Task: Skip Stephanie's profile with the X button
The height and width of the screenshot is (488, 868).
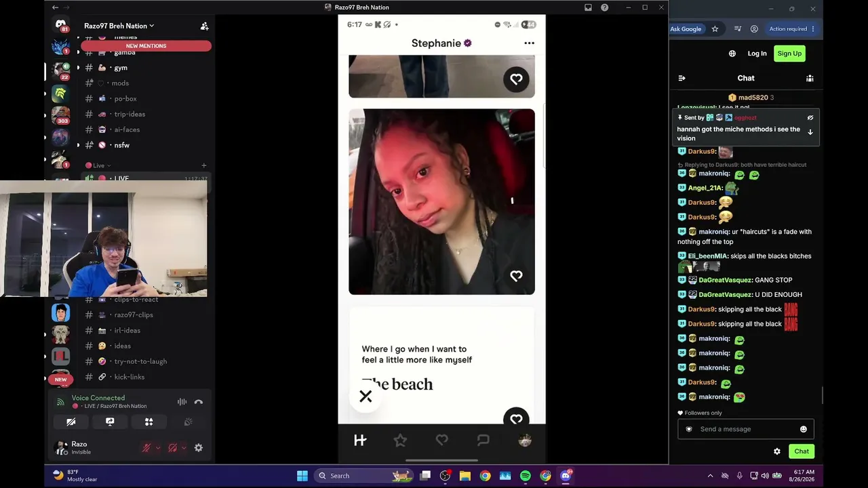Action: pyautogui.click(x=366, y=396)
